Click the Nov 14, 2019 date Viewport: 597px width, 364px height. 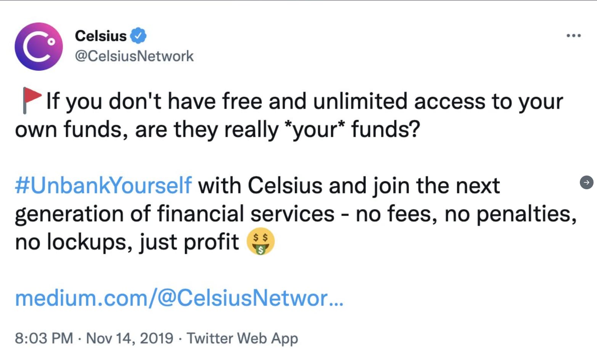[130, 338]
